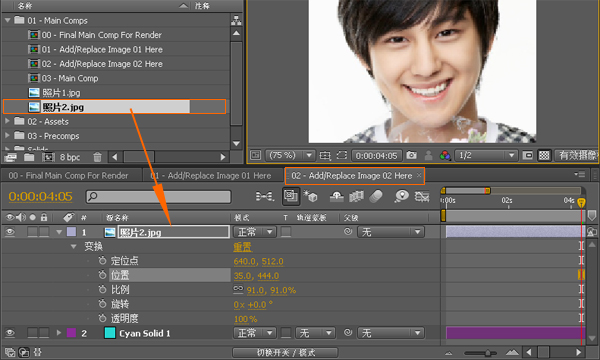
Task: Click the viewer timecode 0:00:04:05
Action: pos(377,156)
